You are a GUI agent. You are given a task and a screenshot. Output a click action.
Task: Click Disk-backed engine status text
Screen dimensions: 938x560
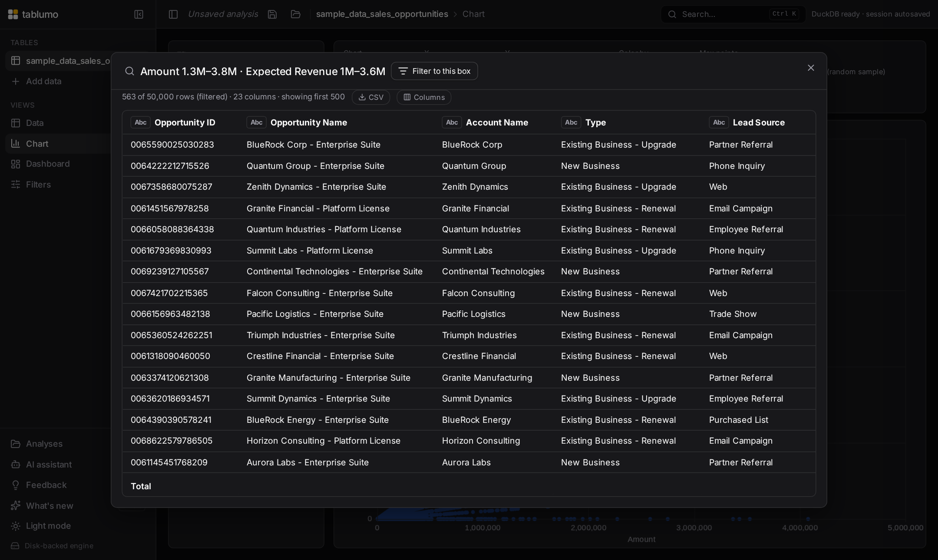[x=59, y=546]
